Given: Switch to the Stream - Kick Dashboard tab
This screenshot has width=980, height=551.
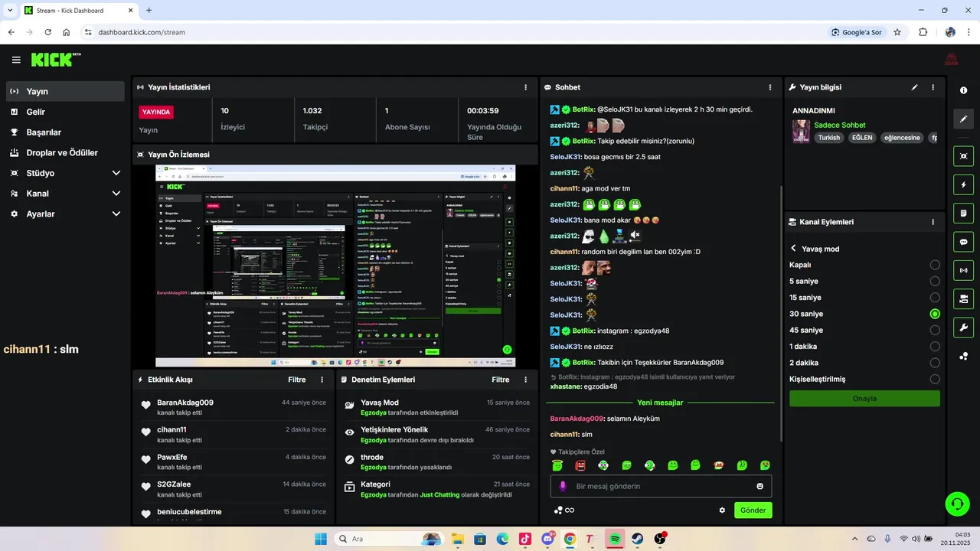Looking at the screenshot, I should 79,11.
